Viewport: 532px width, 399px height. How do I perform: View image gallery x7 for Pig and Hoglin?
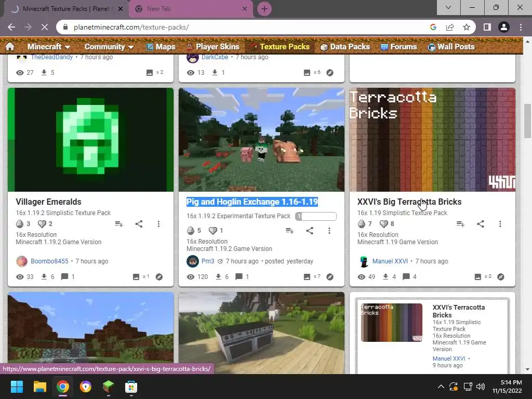[x=312, y=277]
